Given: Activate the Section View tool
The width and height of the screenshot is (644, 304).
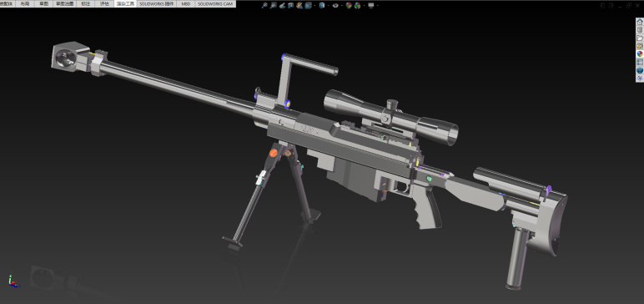Looking at the screenshot, I should [x=291, y=5].
